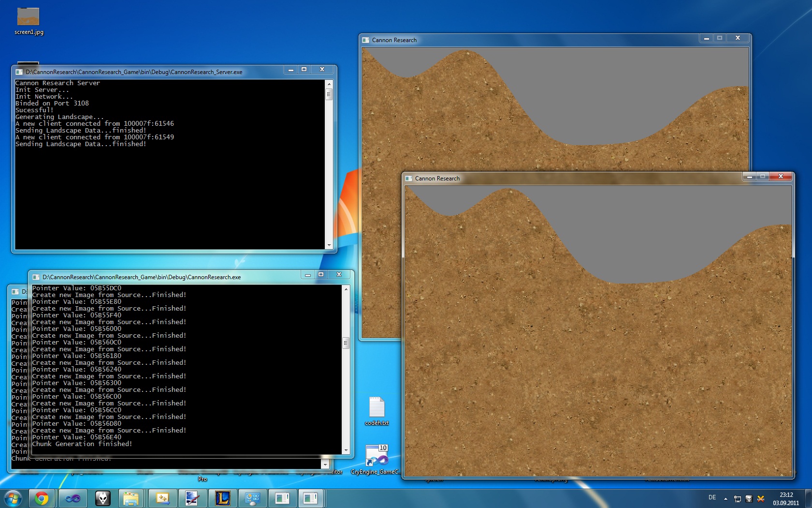812x508 pixels.
Task: Open system menu of Server console window
Action: pyautogui.click(x=19, y=72)
